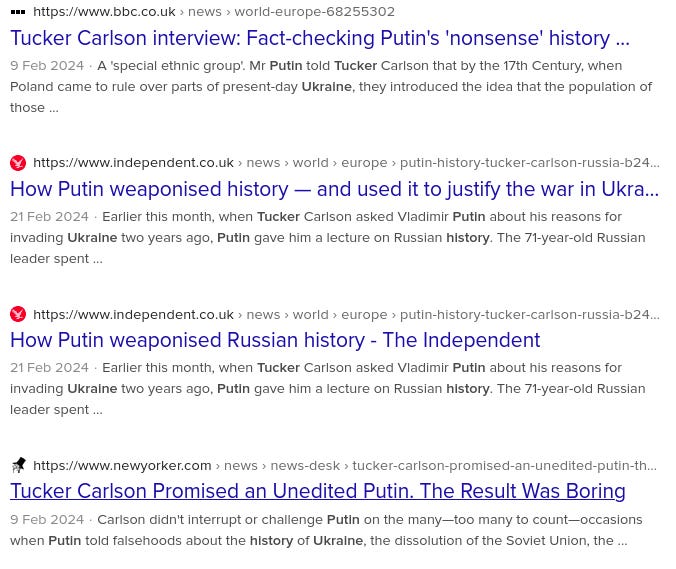
Task: Click the BBC favicon icon
Action: [x=18, y=12]
